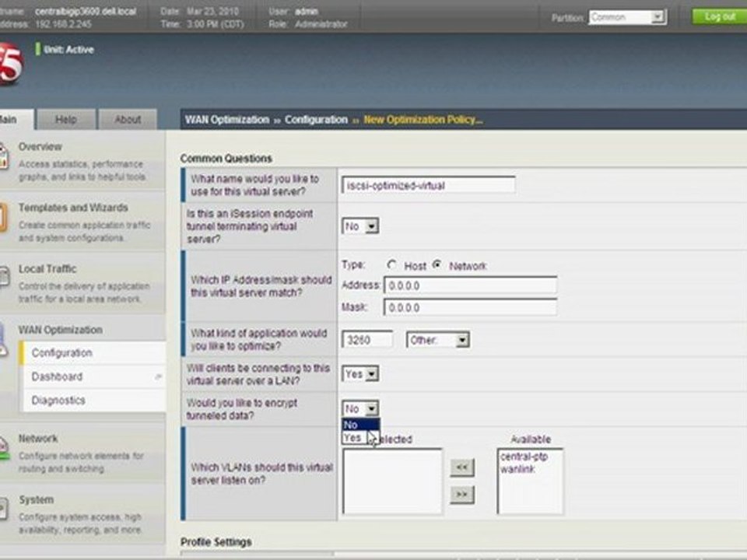Switch to the About tab
This screenshot has height=560, width=747.
point(128,120)
